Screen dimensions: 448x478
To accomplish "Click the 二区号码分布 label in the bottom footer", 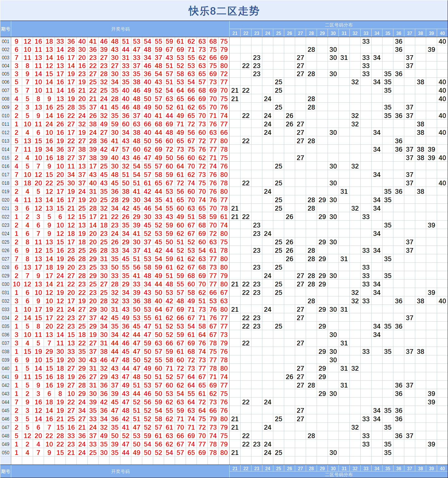I will click(x=338, y=475).
